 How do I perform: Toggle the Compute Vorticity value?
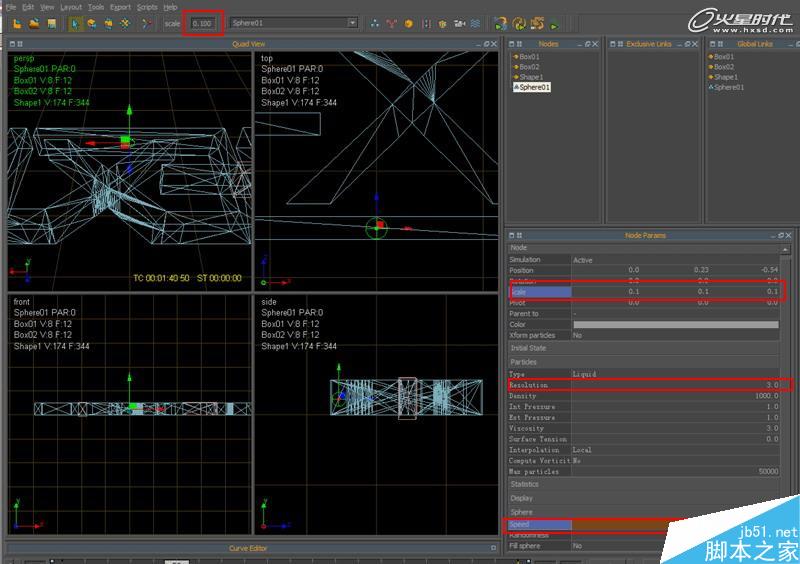coord(577,461)
